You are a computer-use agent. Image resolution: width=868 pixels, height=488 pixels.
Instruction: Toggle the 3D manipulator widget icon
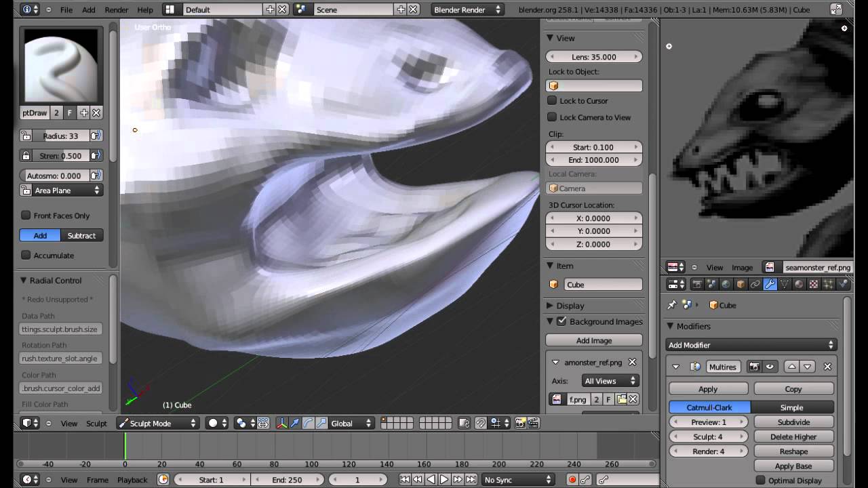click(281, 423)
